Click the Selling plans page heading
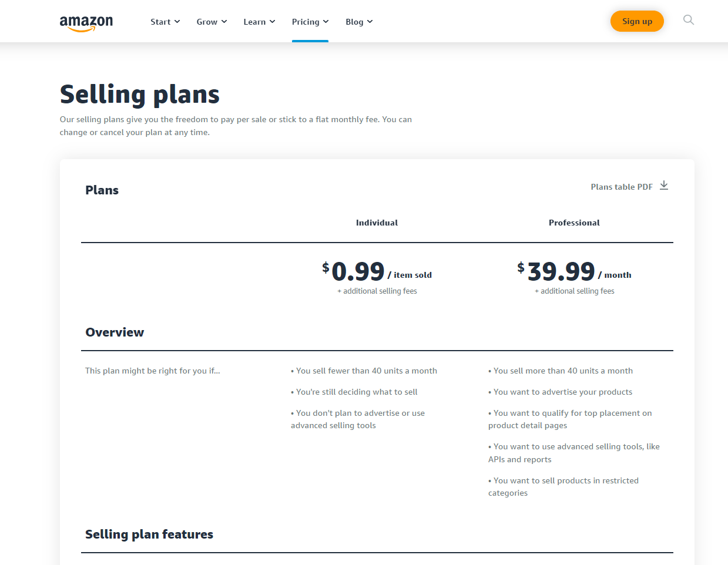This screenshot has height=565, width=728. click(x=140, y=94)
